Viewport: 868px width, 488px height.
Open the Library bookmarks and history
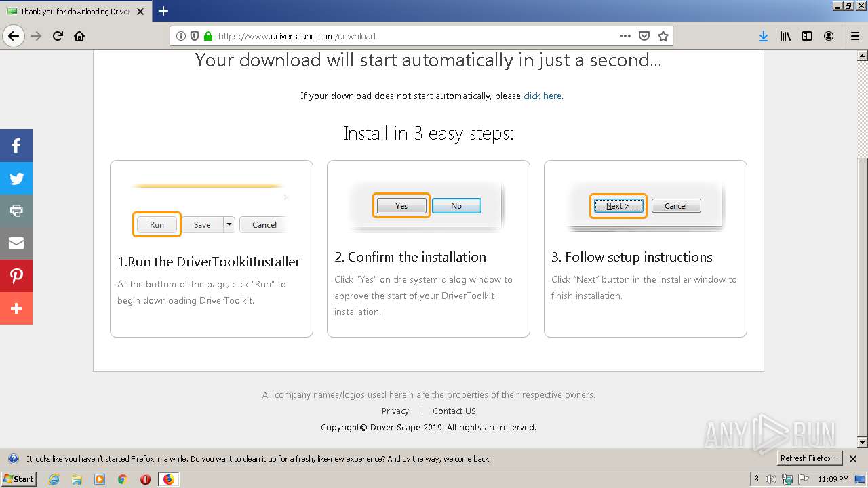[785, 36]
